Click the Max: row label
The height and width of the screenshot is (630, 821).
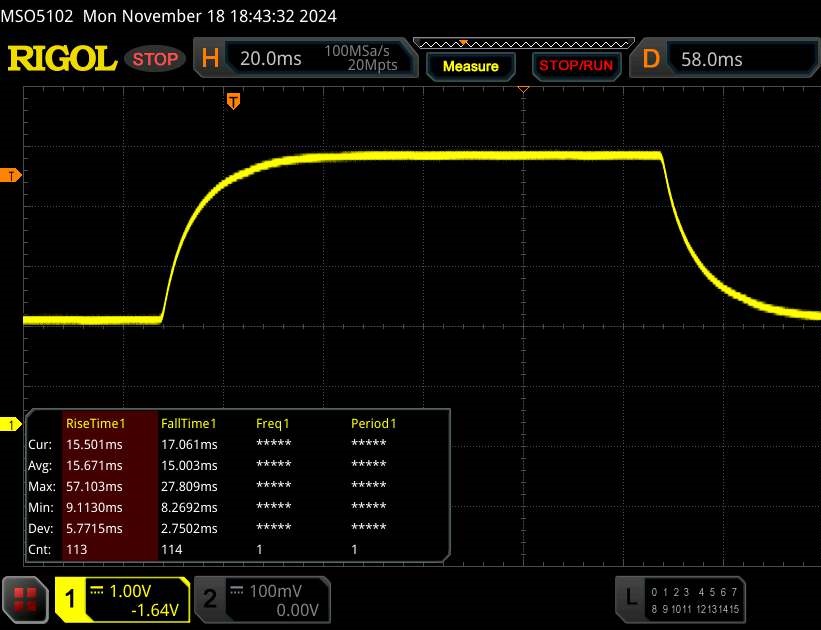point(42,487)
